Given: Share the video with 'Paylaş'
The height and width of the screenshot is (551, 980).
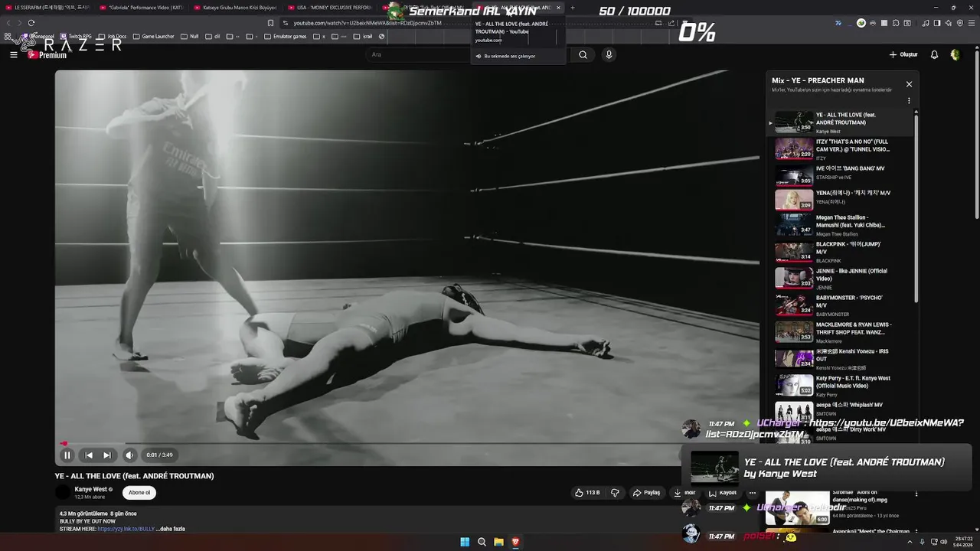Looking at the screenshot, I should (x=646, y=493).
